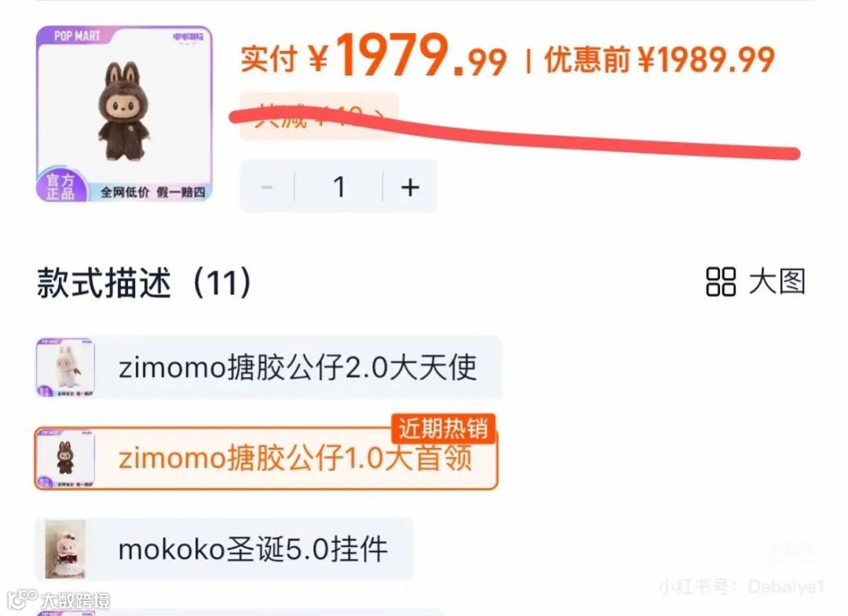
Task: Open the main product image thumbnail
Action: (x=124, y=114)
